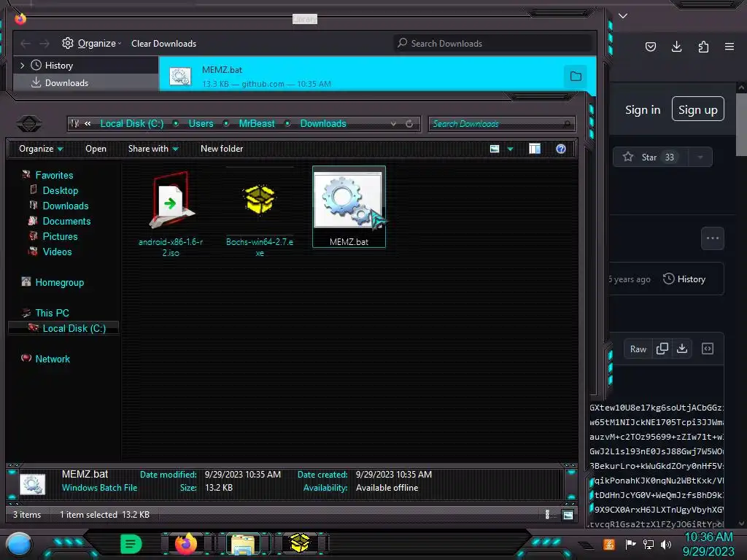Click the Raw button on GitHub
The width and height of the screenshot is (747, 560).
point(638,349)
